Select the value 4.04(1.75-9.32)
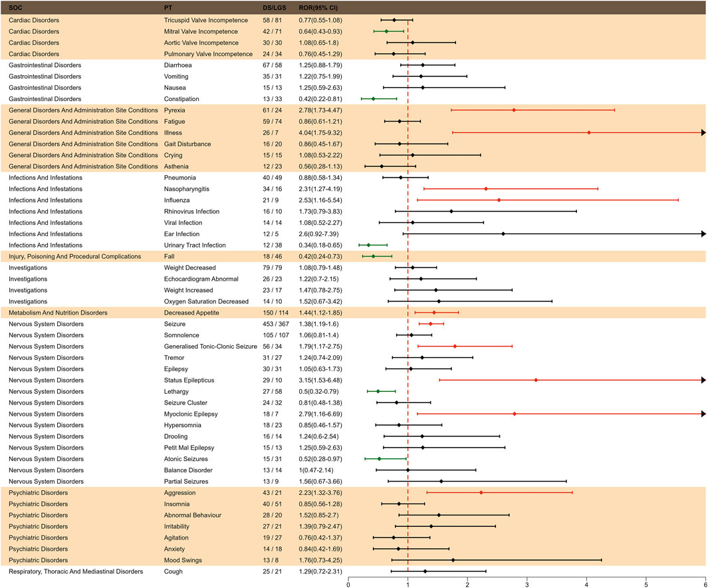This screenshot has width=708, height=588. (320, 133)
